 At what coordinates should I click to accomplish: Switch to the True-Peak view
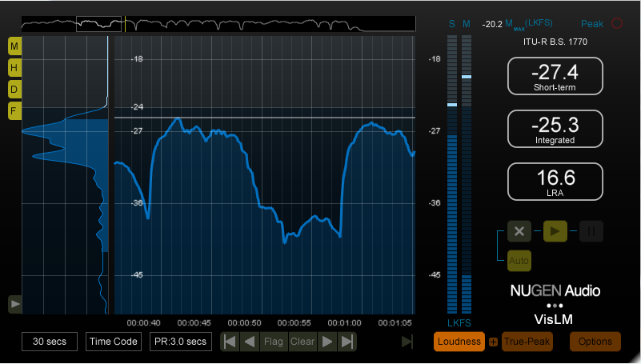(x=527, y=342)
